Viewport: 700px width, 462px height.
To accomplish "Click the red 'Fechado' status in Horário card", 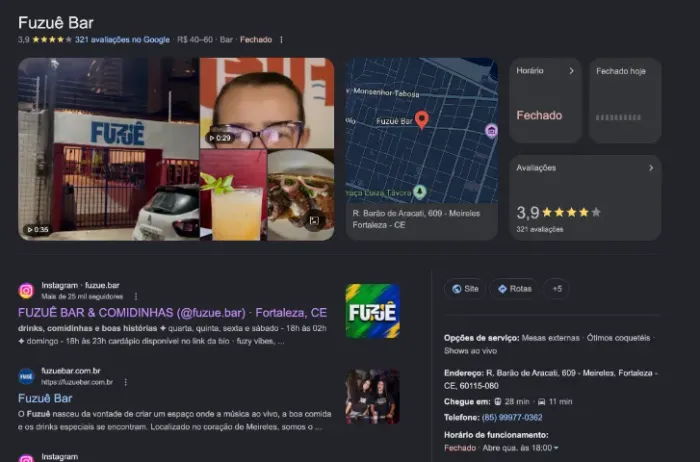I will click(539, 116).
